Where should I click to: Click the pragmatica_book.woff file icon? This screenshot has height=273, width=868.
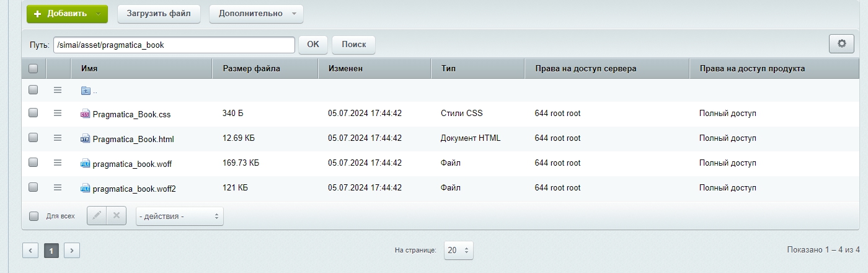86,163
